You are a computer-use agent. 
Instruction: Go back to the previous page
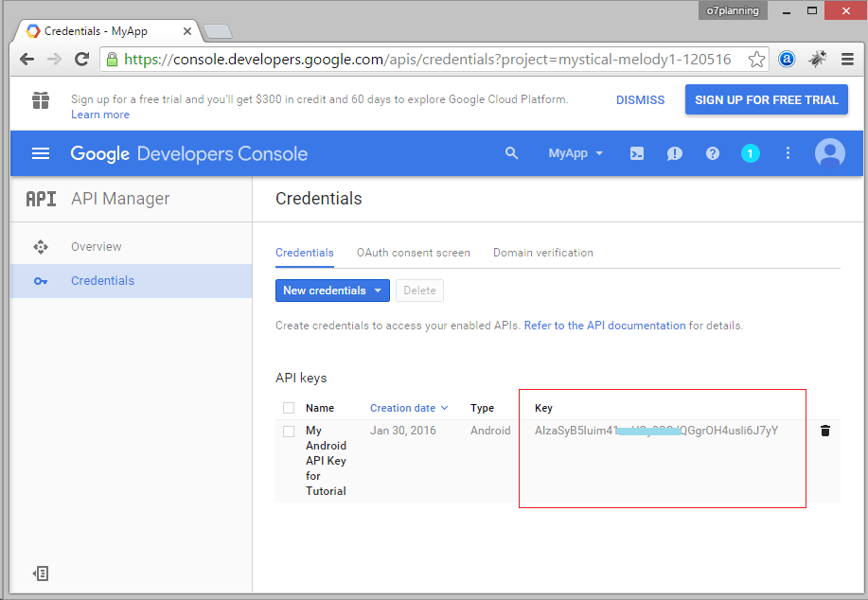point(27,60)
